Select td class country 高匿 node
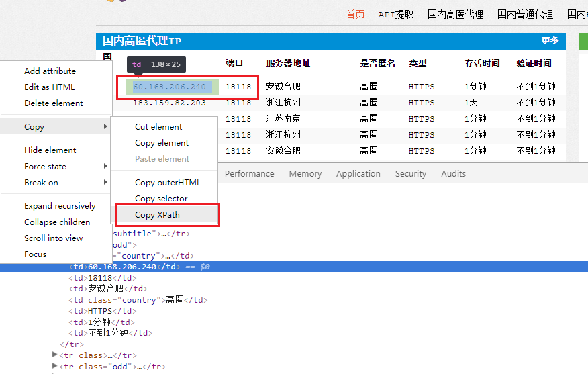588x374 pixels. pos(138,300)
